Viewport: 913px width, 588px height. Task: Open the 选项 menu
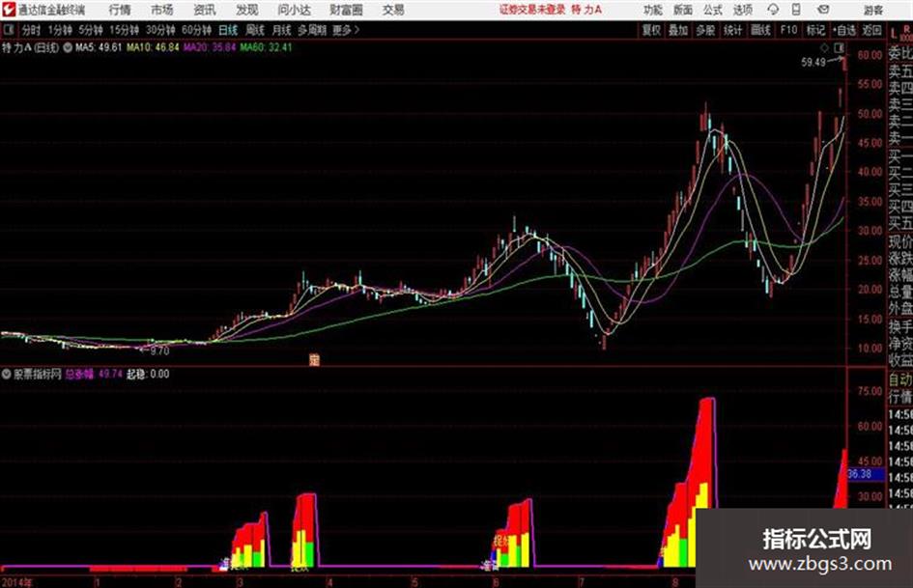pyautogui.click(x=743, y=10)
